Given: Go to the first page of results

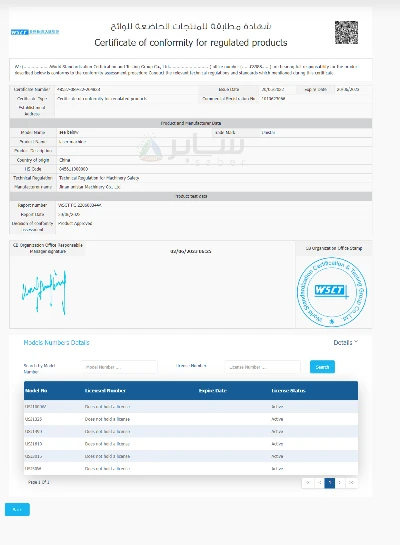Looking at the screenshot, I should click(308, 482).
